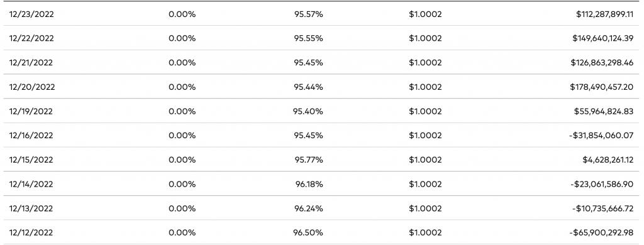
Task: Select the 12/23/2022 date cell
Action: [x=31, y=14]
